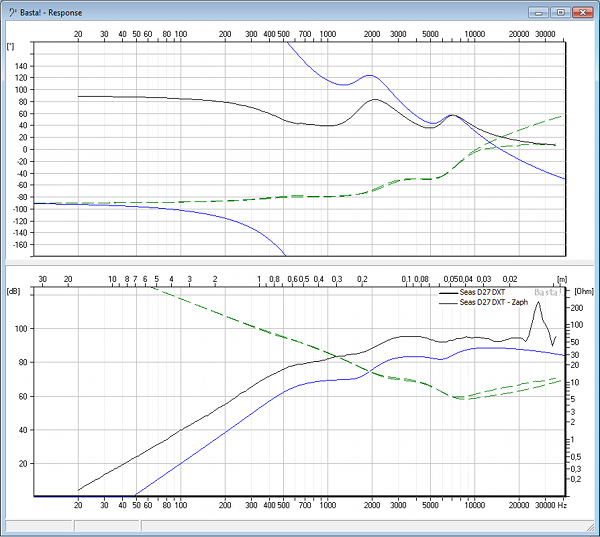
Task: Click the resize grip in status bar corner
Action: [592, 529]
